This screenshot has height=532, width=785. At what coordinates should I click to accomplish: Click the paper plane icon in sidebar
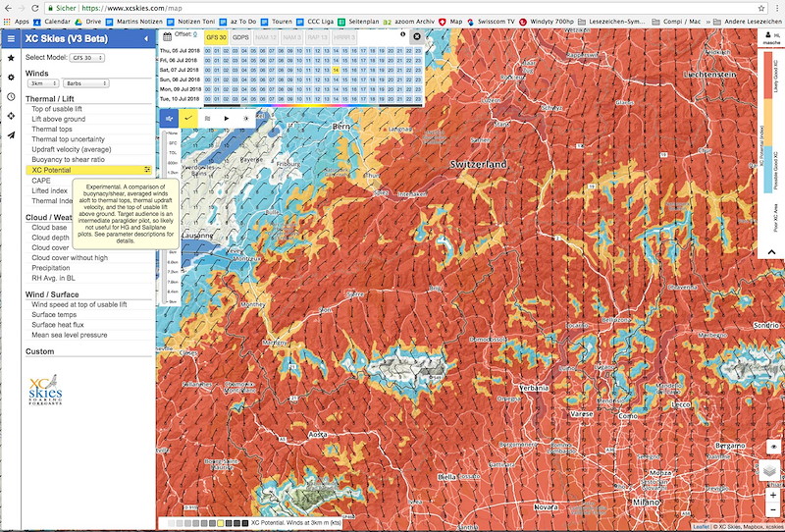pyautogui.click(x=11, y=135)
